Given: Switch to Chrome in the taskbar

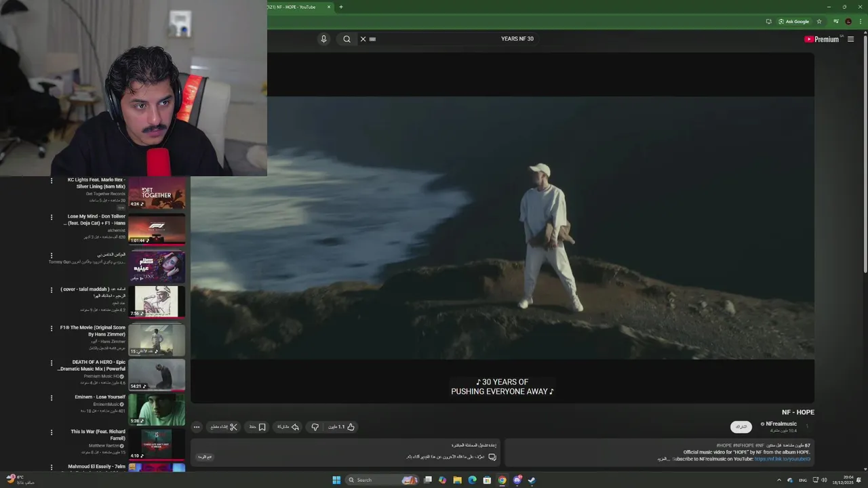Looking at the screenshot, I should tap(502, 480).
